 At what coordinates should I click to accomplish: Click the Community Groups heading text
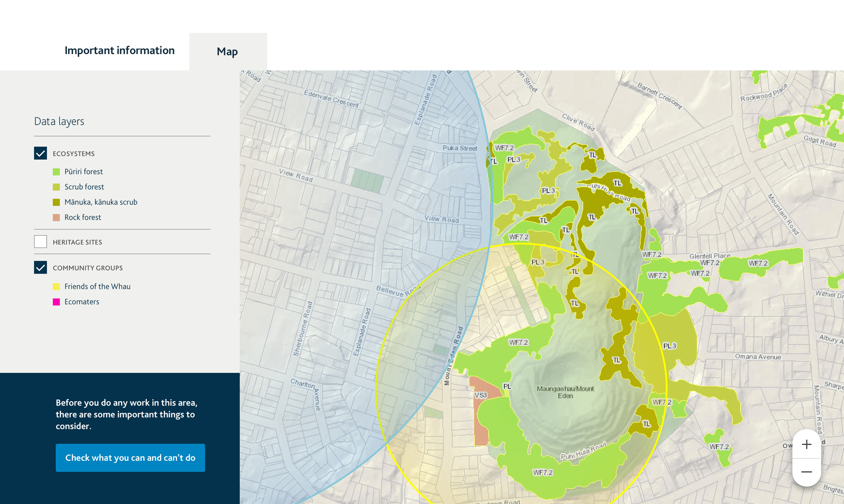click(x=88, y=268)
